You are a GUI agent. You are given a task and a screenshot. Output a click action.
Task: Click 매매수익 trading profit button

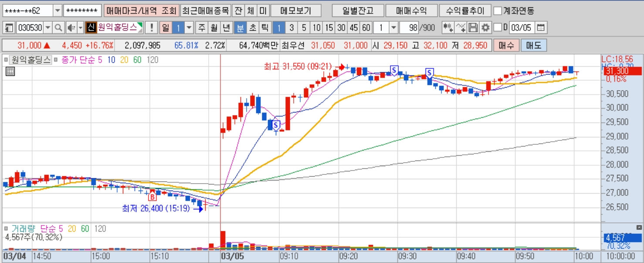pos(411,10)
